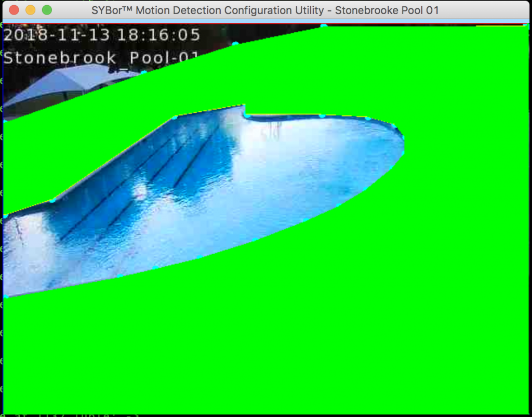Click the cyan vertex at the pool's notch corner
This screenshot has height=417, width=532.
pos(246,115)
